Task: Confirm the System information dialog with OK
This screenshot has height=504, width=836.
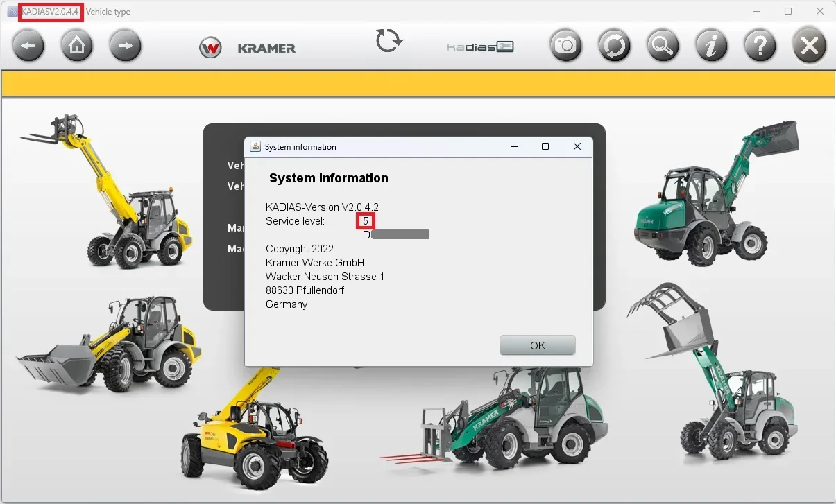Action: (x=537, y=345)
